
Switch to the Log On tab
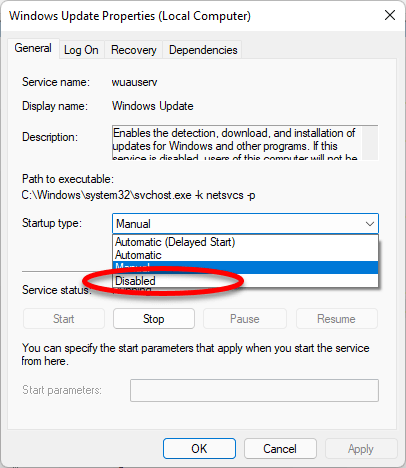[x=81, y=50]
